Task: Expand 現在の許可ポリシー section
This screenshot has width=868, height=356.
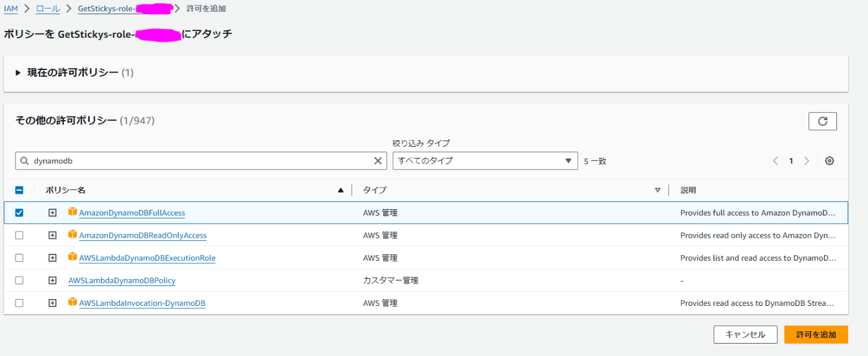Action: (x=18, y=73)
